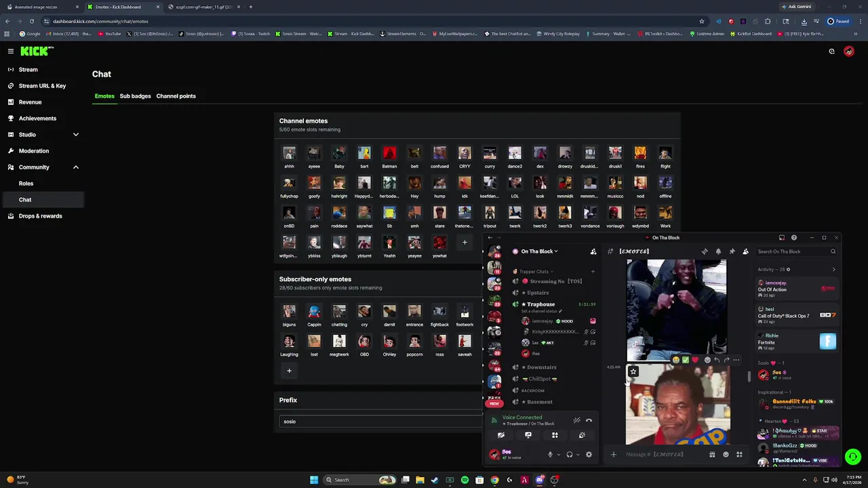Viewport: 868px width, 488px height.
Task: Mute microphone in Discord
Action: click(x=550, y=455)
